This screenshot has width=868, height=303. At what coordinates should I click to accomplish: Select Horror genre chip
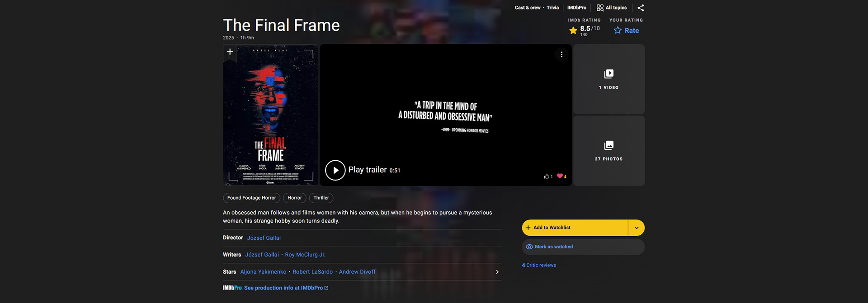[295, 198]
